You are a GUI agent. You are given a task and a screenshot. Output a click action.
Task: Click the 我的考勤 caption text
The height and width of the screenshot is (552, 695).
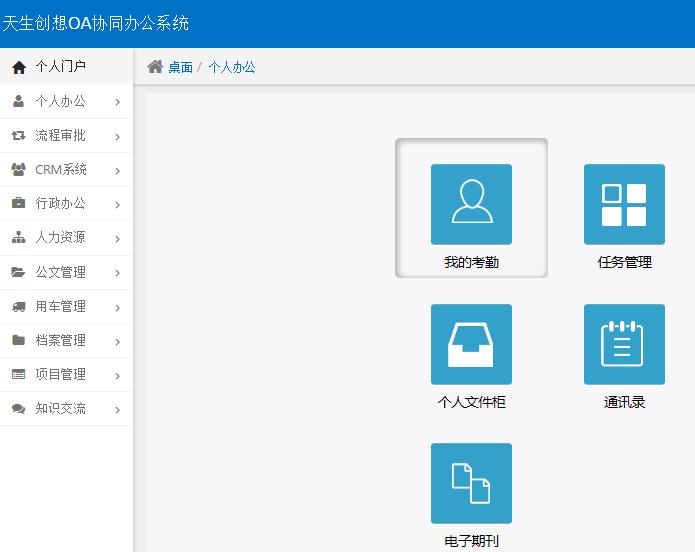[x=472, y=262]
